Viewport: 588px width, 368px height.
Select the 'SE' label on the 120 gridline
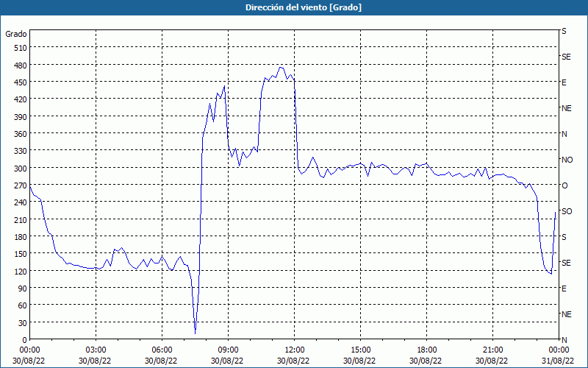click(x=566, y=263)
